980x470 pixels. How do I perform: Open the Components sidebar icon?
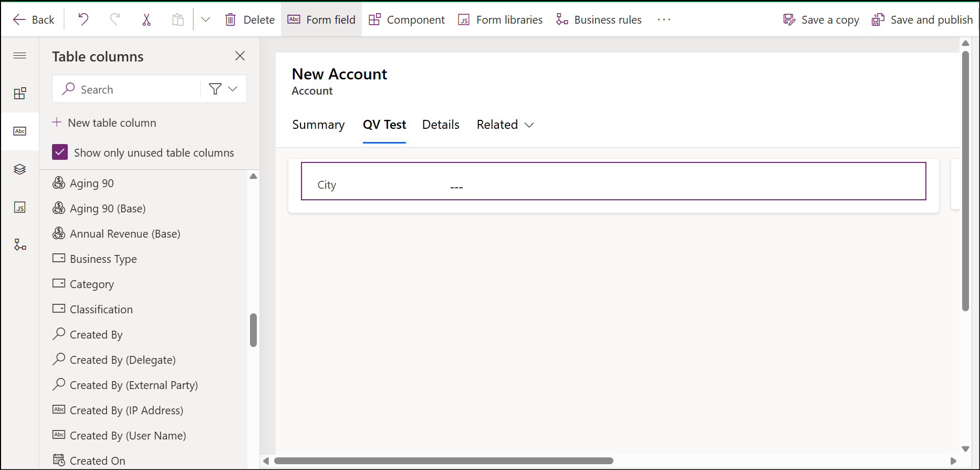[20, 93]
